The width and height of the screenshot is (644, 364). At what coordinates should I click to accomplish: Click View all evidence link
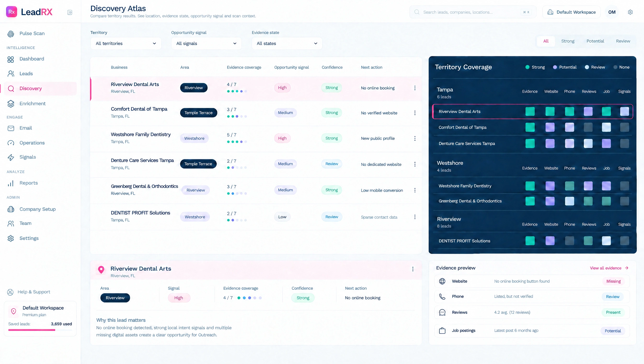tap(609, 268)
